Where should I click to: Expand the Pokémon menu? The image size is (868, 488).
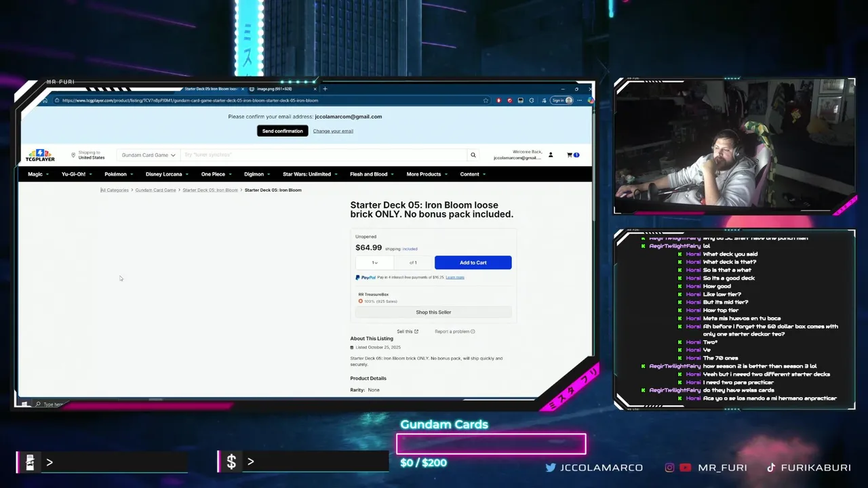point(119,174)
